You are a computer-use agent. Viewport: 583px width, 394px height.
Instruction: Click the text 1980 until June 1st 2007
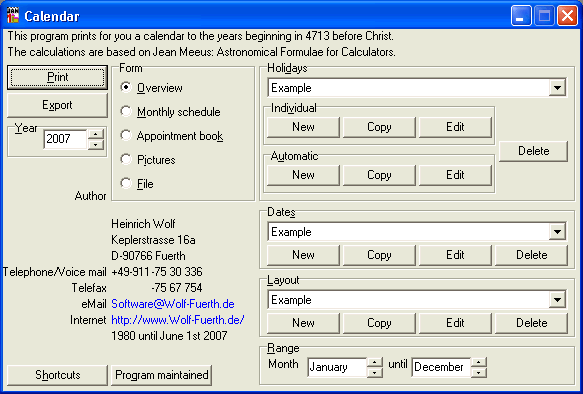[169, 336]
